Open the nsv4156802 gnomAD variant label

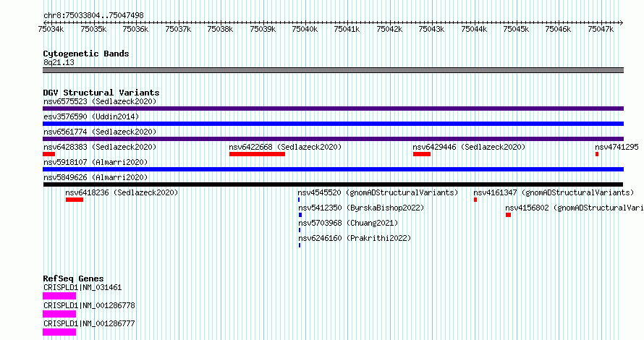(575, 208)
